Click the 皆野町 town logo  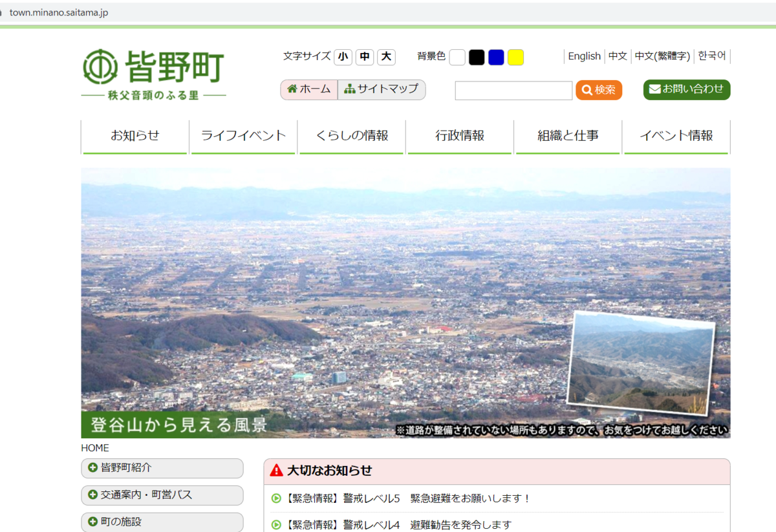click(x=154, y=74)
